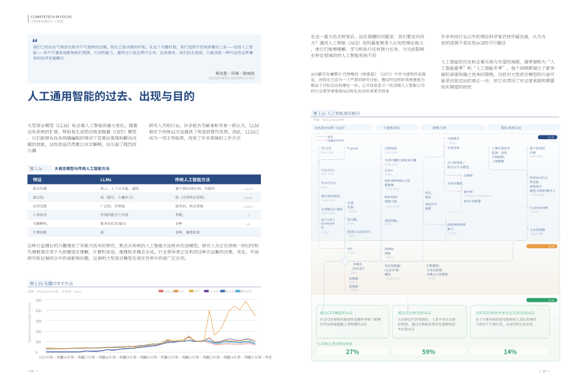Click the 59% forecast value
Screen dimensions: 577x392
point(429,352)
